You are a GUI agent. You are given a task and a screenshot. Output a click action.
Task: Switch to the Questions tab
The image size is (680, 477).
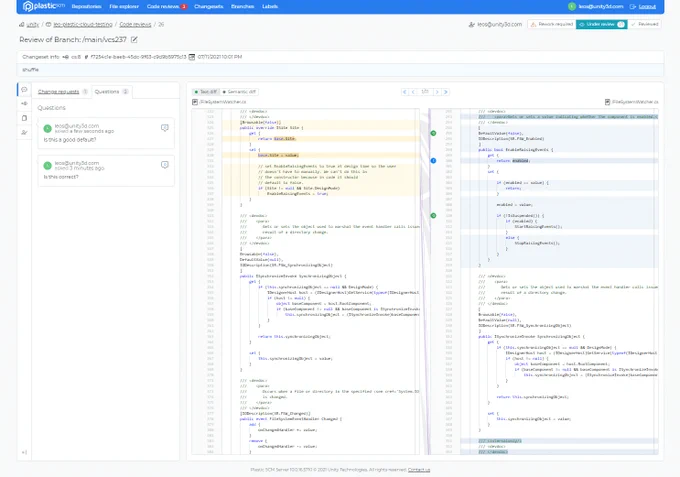coord(111,91)
